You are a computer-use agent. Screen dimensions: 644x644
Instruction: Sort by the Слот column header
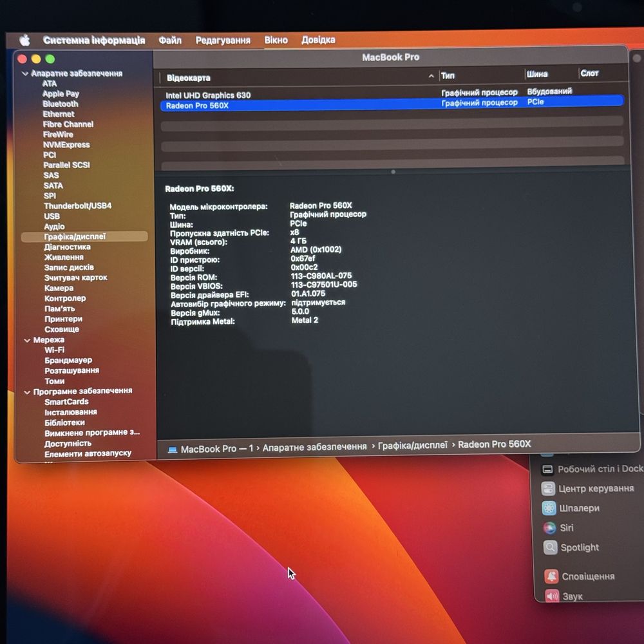[589, 73]
